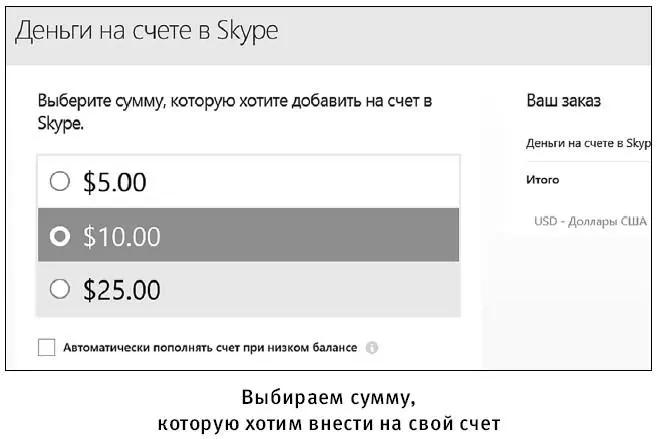This screenshot has height=439, width=657.
Task: Click the $5.00 amount text
Action: [115, 182]
